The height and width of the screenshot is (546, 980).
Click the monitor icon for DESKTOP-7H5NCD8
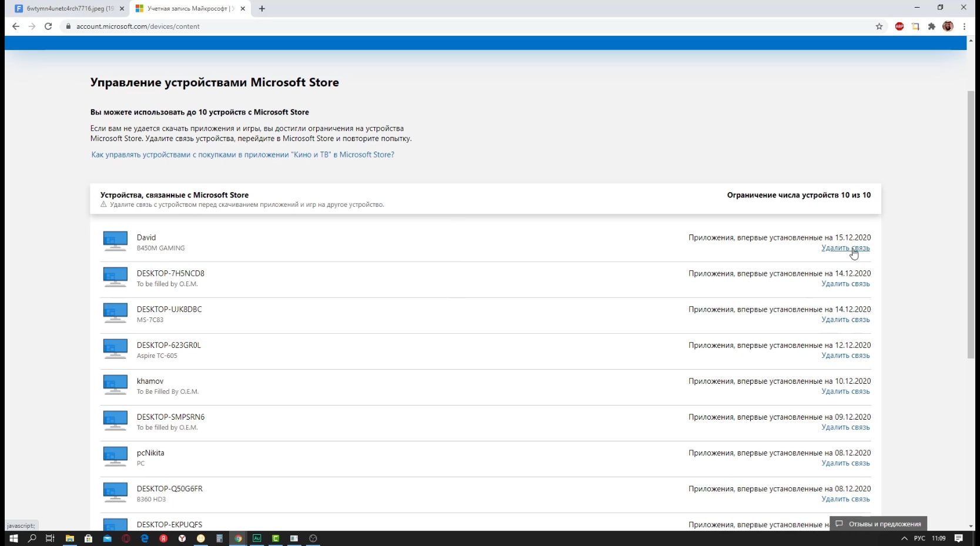point(115,277)
